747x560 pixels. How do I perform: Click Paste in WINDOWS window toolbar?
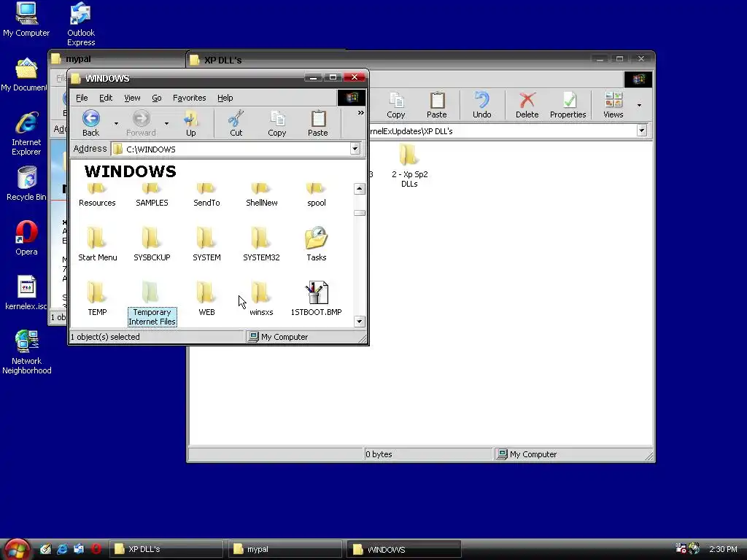pyautogui.click(x=318, y=123)
